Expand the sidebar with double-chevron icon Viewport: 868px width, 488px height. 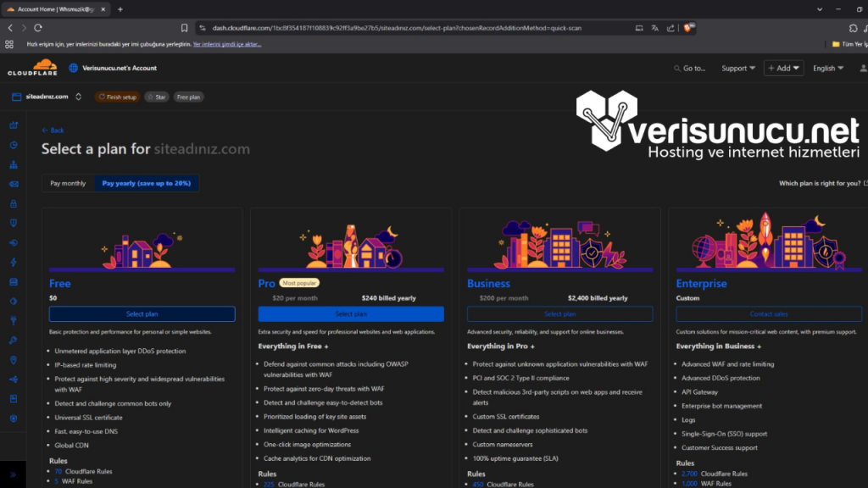click(13, 474)
